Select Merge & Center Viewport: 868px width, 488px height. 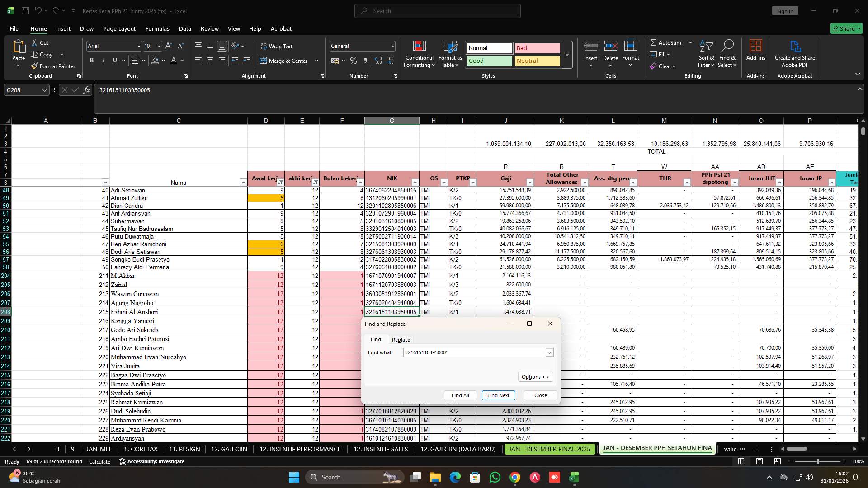pos(286,61)
